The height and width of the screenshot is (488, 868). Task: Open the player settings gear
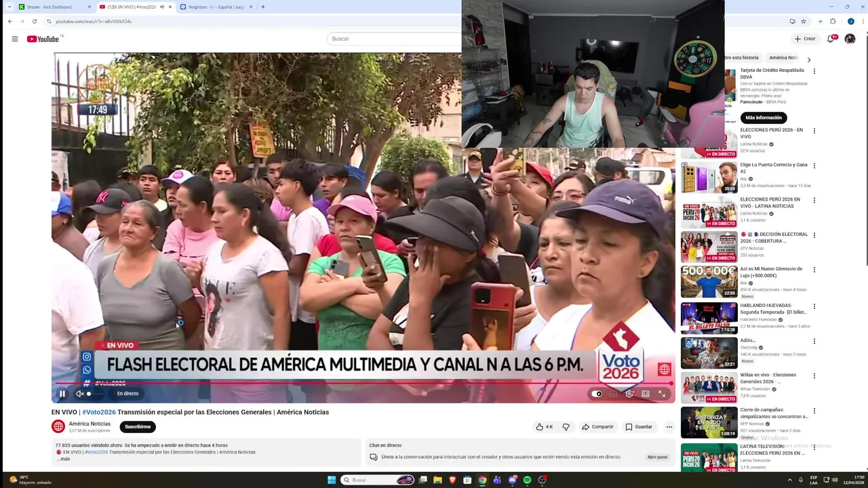coord(629,394)
